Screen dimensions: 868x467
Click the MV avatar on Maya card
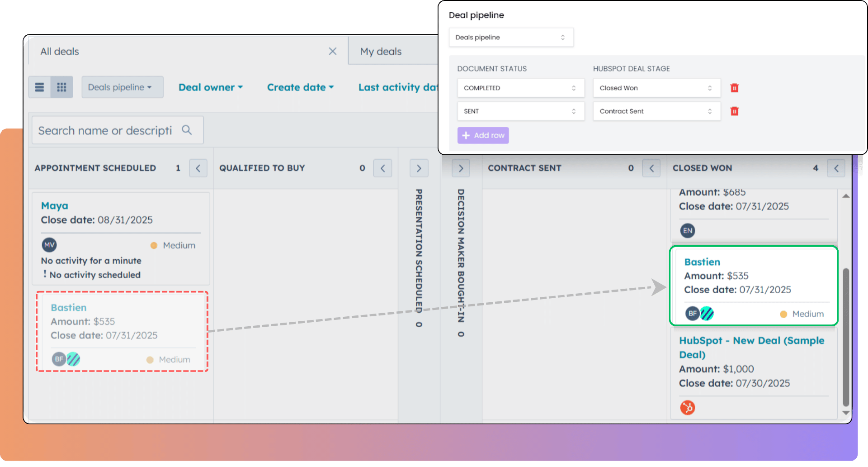point(49,245)
